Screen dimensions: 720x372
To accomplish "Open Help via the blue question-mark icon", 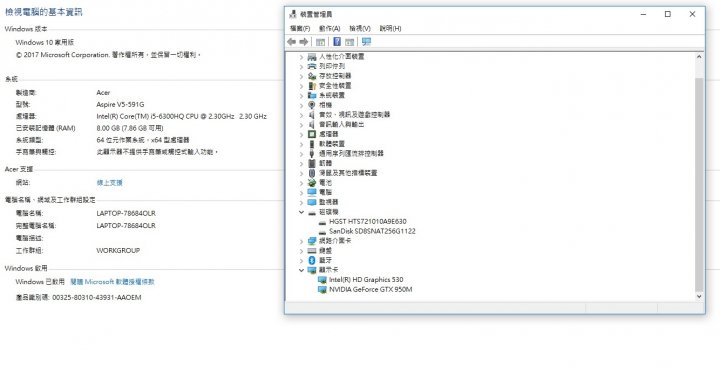I will [337, 42].
